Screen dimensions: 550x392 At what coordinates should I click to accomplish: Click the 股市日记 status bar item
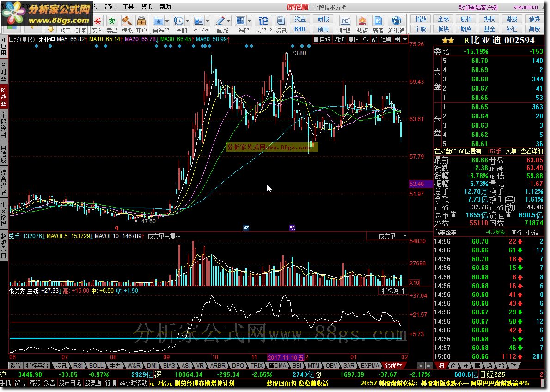[70, 383]
